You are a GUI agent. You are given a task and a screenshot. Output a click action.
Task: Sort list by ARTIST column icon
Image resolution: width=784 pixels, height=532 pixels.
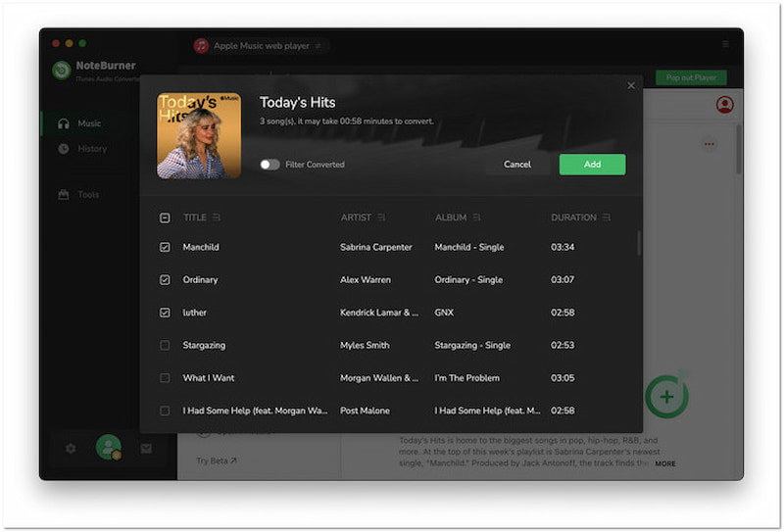click(x=381, y=218)
